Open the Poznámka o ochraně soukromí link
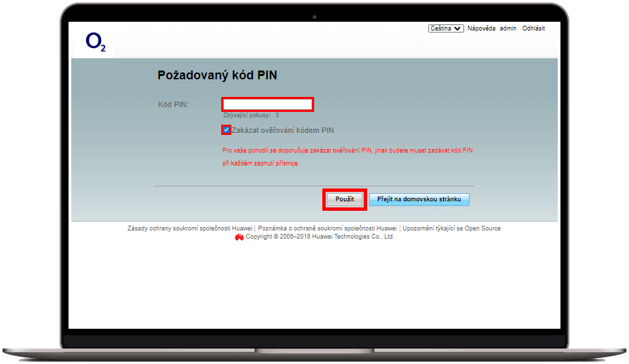Screen dimensions: 629x364 coord(327,228)
